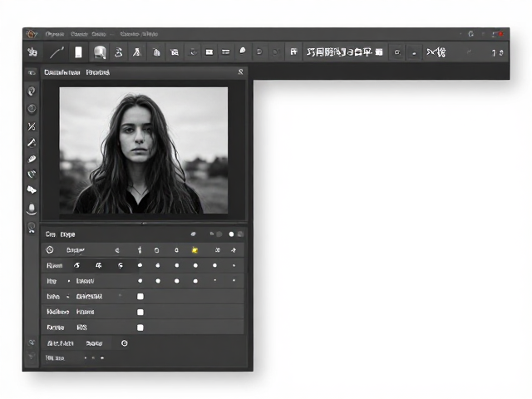
Task: Click the flask-shaped icon in top toolbar
Action: (137, 52)
